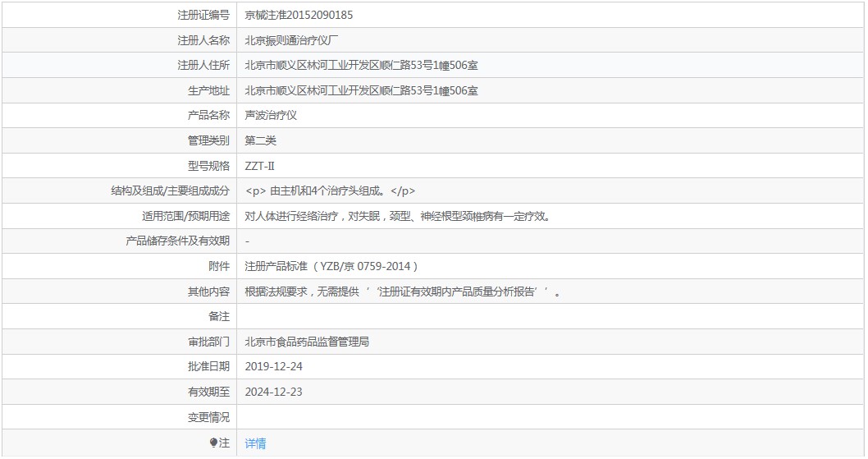The width and height of the screenshot is (868, 459).
Task: Select approval department 北京市食品药品监督管理局
Action: point(307,342)
